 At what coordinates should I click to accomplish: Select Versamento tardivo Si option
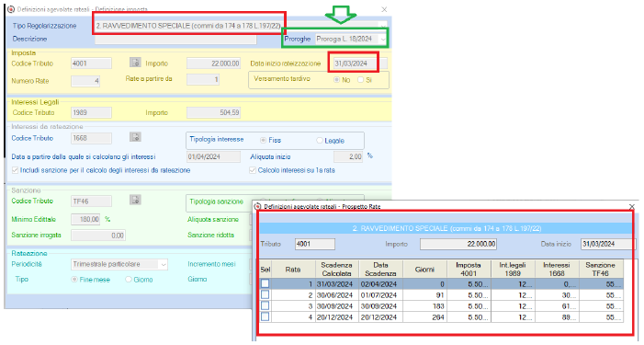pos(361,80)
